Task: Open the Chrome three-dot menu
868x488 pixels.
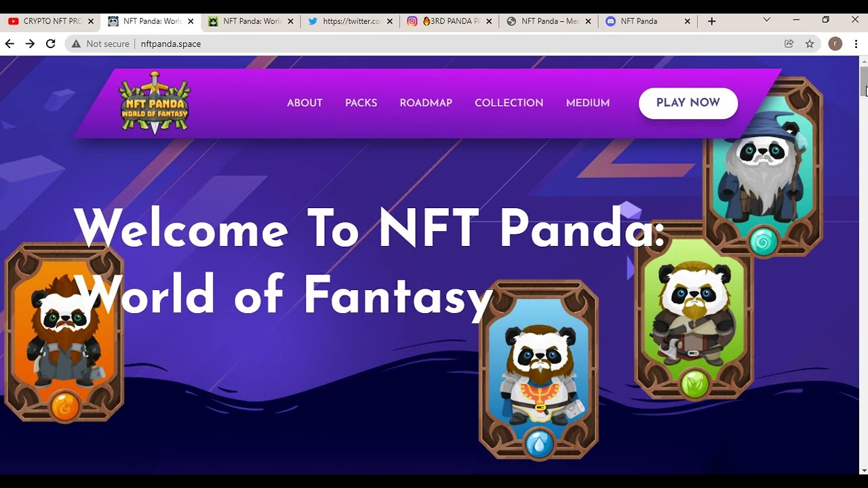Action: (856, 43)
